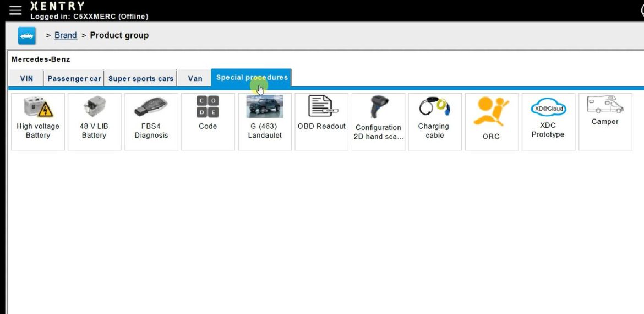Switch to the Van tab
The image size is (644, 314).
point(195,79)
